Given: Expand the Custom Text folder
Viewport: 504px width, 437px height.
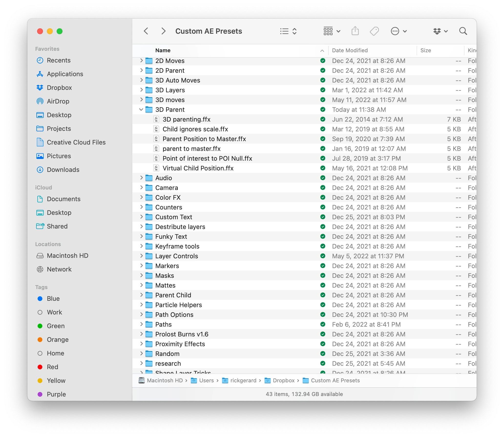Looking at the screenshot, I should click(141, 217).
